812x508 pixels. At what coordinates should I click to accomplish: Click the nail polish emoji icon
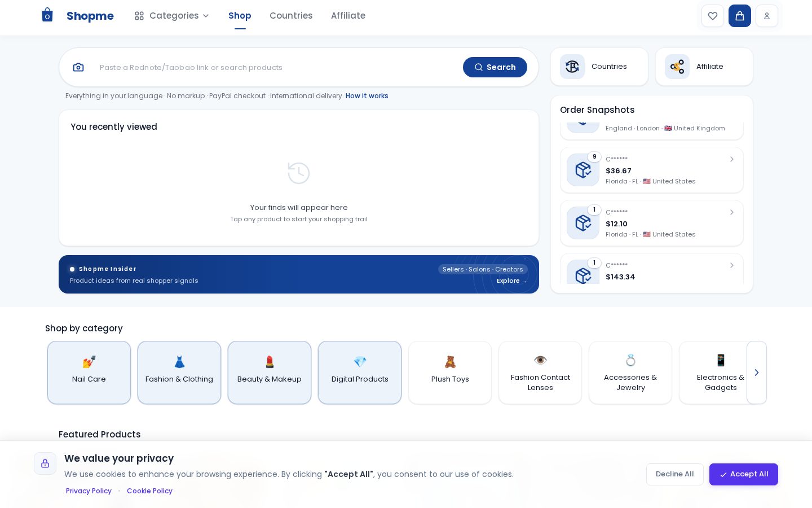pos(89,362)
